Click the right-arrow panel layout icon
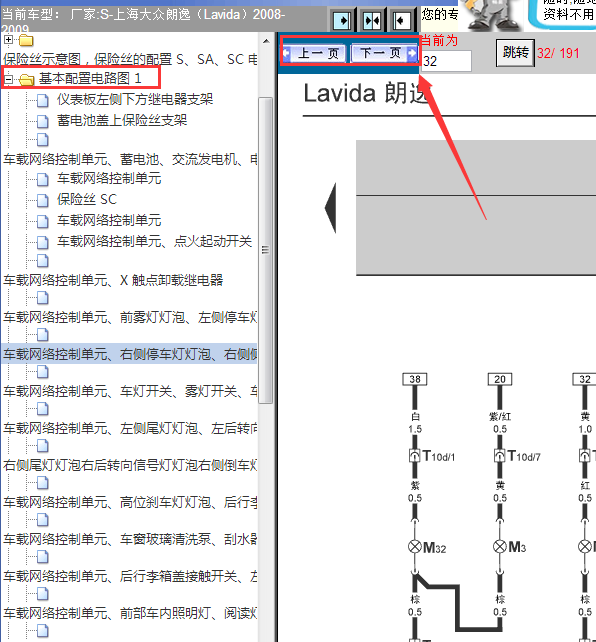The image size is (596, 642). pos(342,20)
